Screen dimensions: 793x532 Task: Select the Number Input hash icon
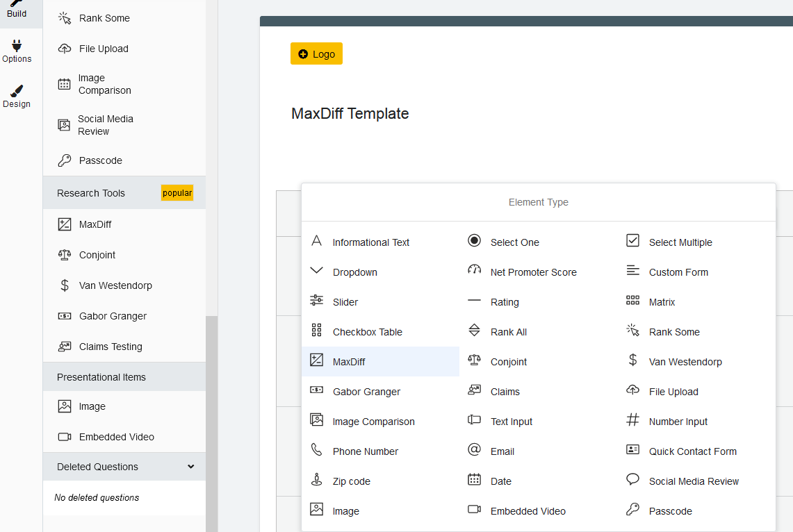pos(632,420)
